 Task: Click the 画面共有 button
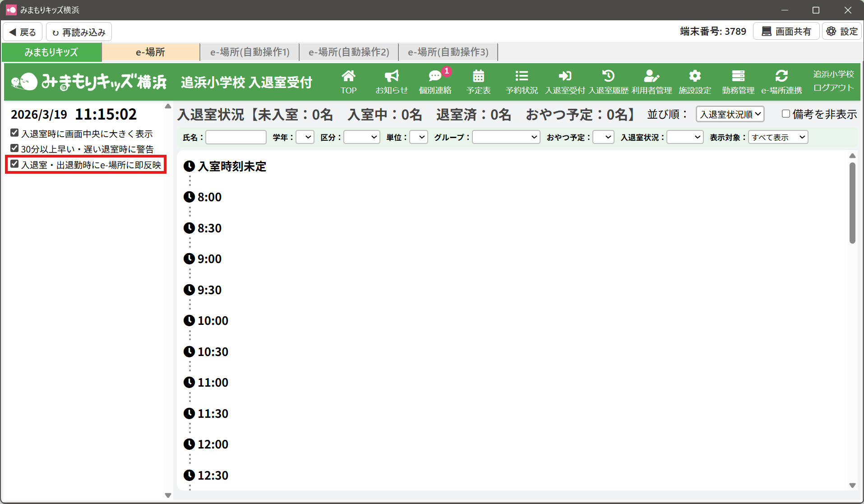786,32
